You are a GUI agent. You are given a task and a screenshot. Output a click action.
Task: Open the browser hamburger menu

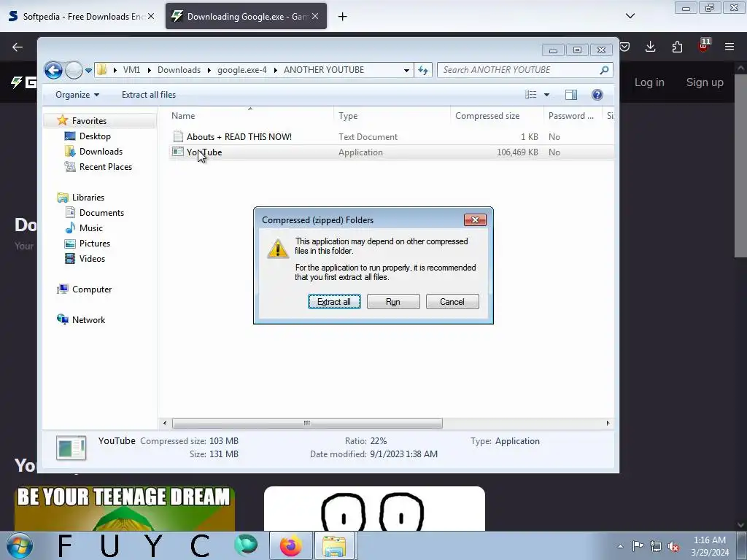click(729, 47)
